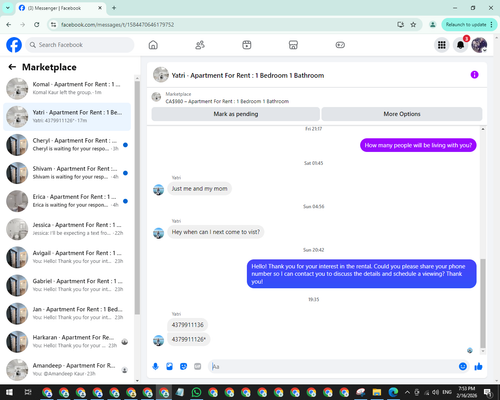Open Jessica apartment conversation

coord(67,229)
